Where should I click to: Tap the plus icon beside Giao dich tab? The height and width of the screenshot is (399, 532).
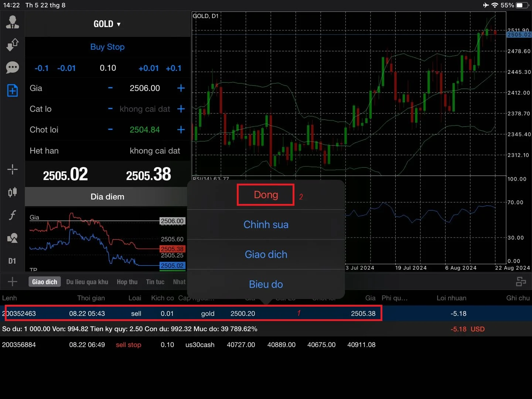pyautogui.click(x=13, y=282)
